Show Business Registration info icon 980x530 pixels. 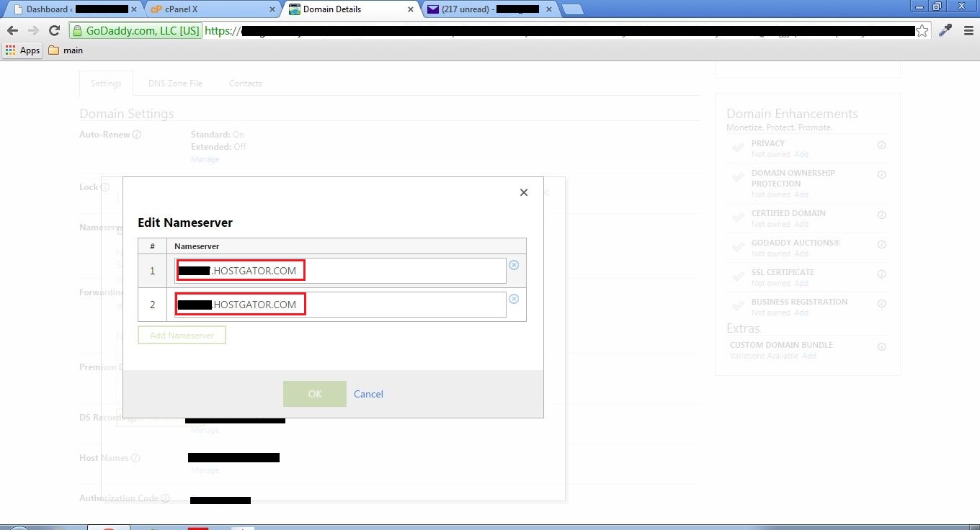click(x=881, y=303)
